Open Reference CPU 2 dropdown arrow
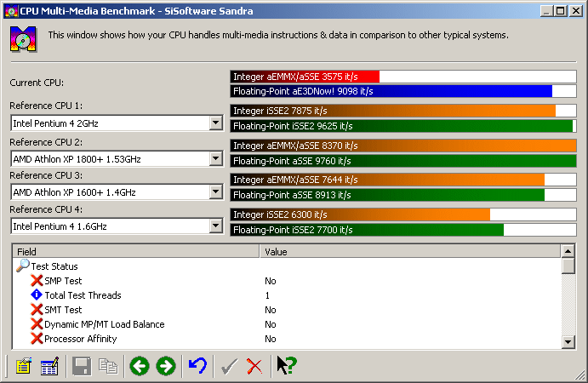The width and height of the screenshot is (588, 383). click(215, 159)
